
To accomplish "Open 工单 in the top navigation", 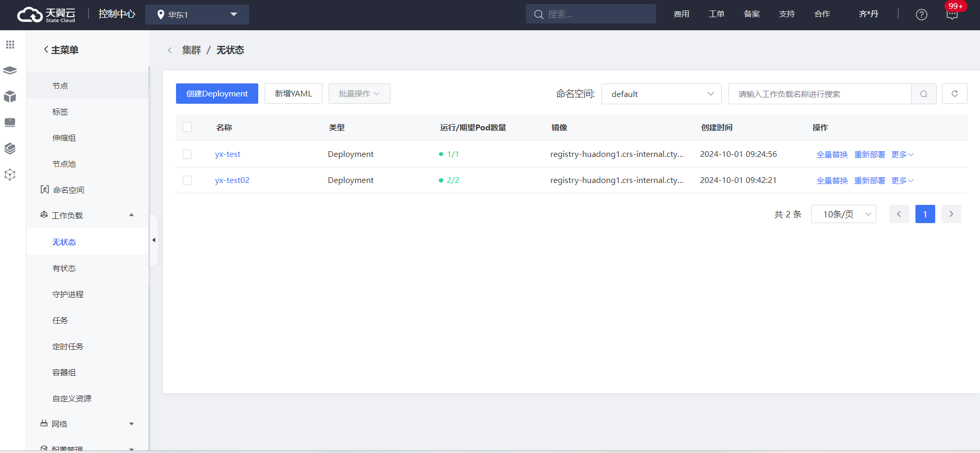I will click(x=717, y=15).
